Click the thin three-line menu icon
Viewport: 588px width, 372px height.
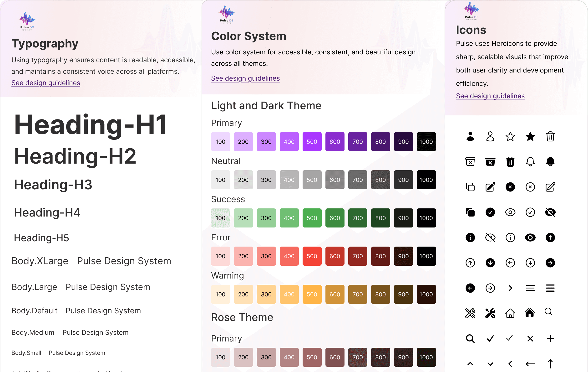[x=530, y=288]
